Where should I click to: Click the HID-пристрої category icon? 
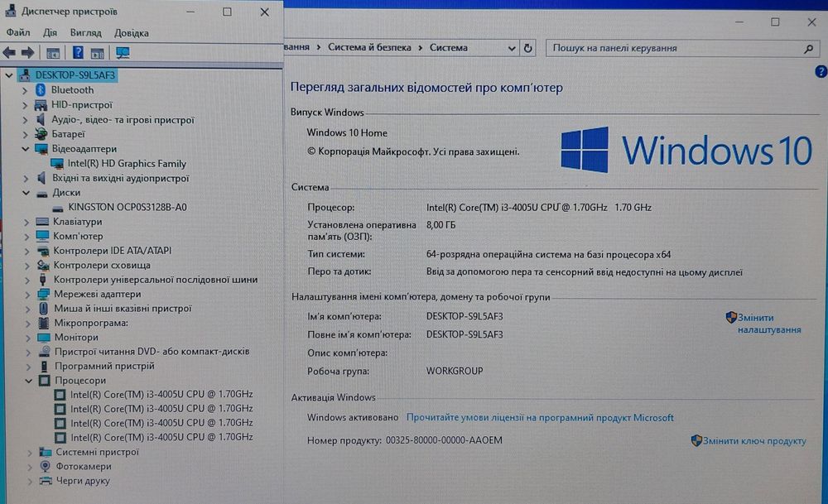(x=41, y=104)
